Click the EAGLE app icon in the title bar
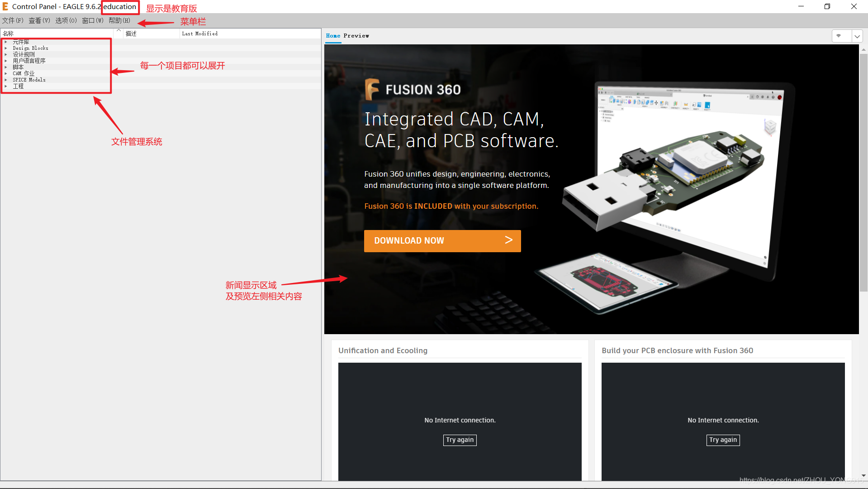 5,6
